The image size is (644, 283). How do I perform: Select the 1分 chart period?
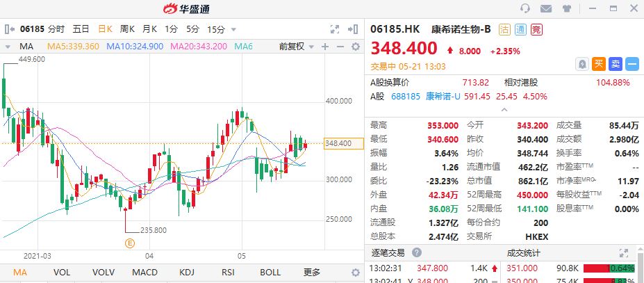172,29
